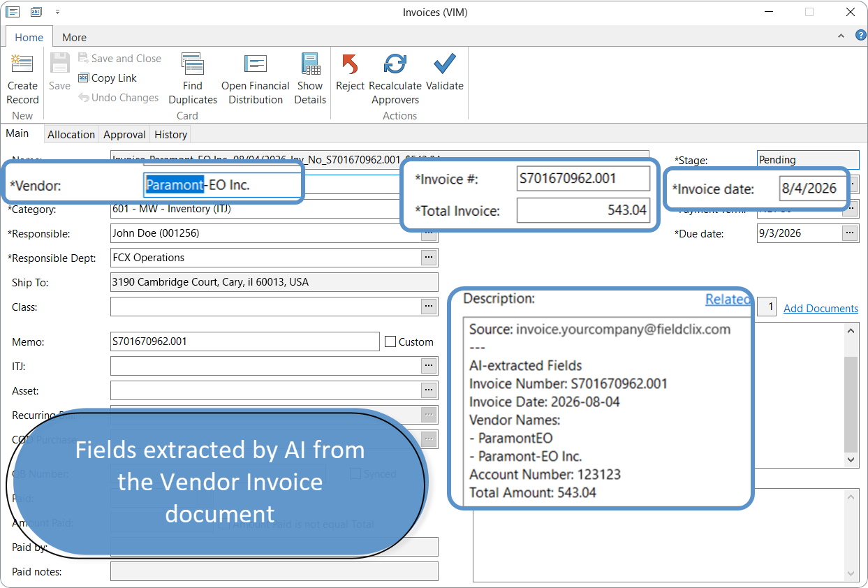Image resolution: width=868 pixels, height=588 pixels.
Task: Open the Responsible Dept lookup button
Action: pyautogui.click(x=429, y=258)
